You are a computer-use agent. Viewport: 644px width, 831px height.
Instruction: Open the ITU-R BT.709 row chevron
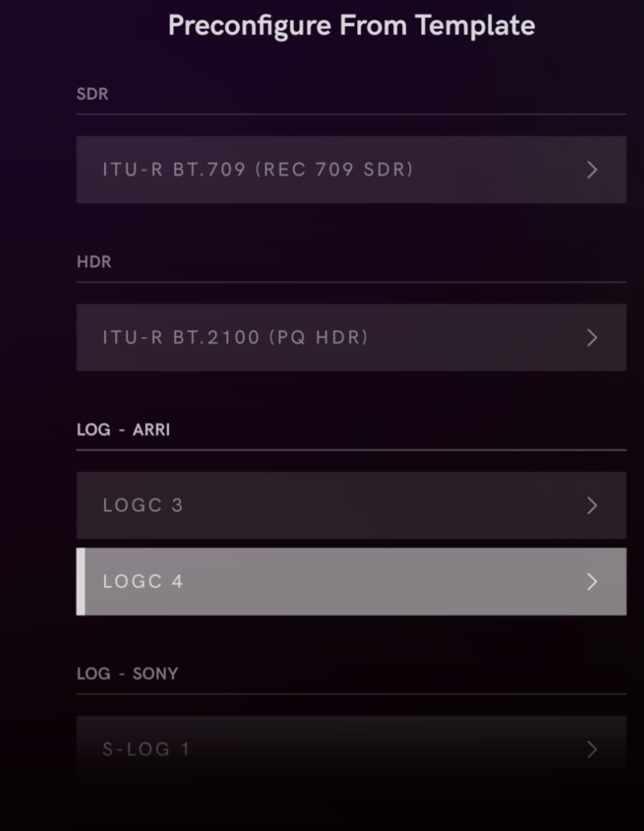coord(592,170)
